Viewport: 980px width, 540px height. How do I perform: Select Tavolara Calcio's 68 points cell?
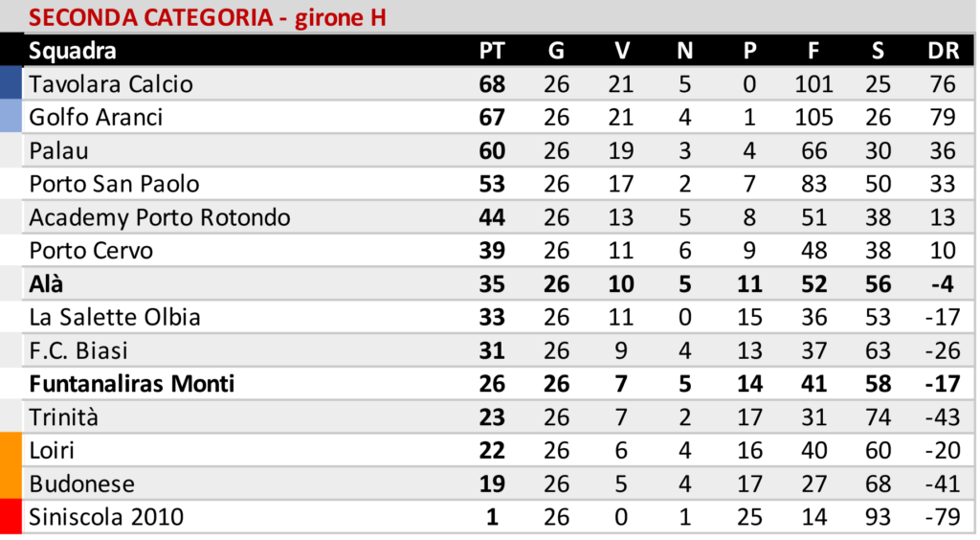point(491,84)
